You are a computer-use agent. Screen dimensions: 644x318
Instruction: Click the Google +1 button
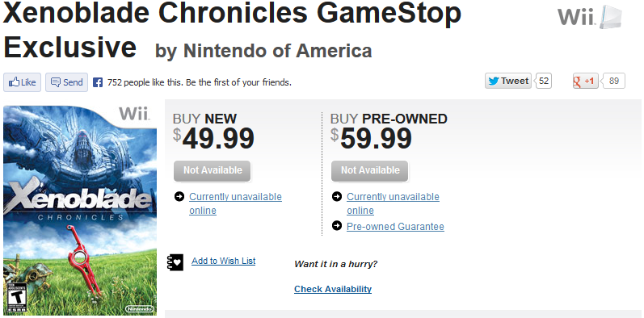tap(585, 81)
